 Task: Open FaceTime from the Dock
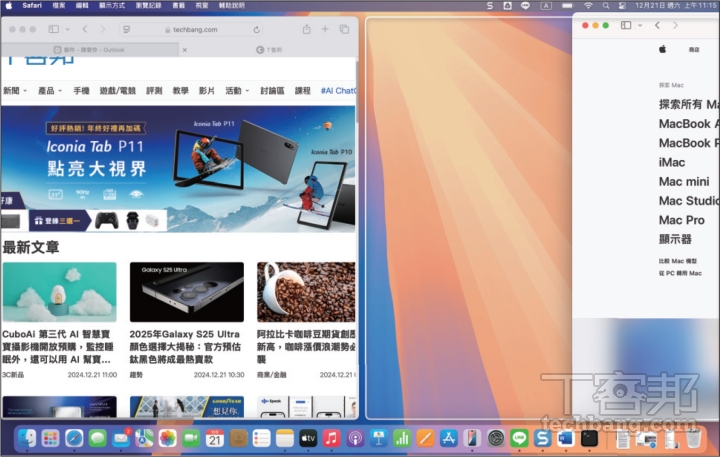tap(191, 438)
